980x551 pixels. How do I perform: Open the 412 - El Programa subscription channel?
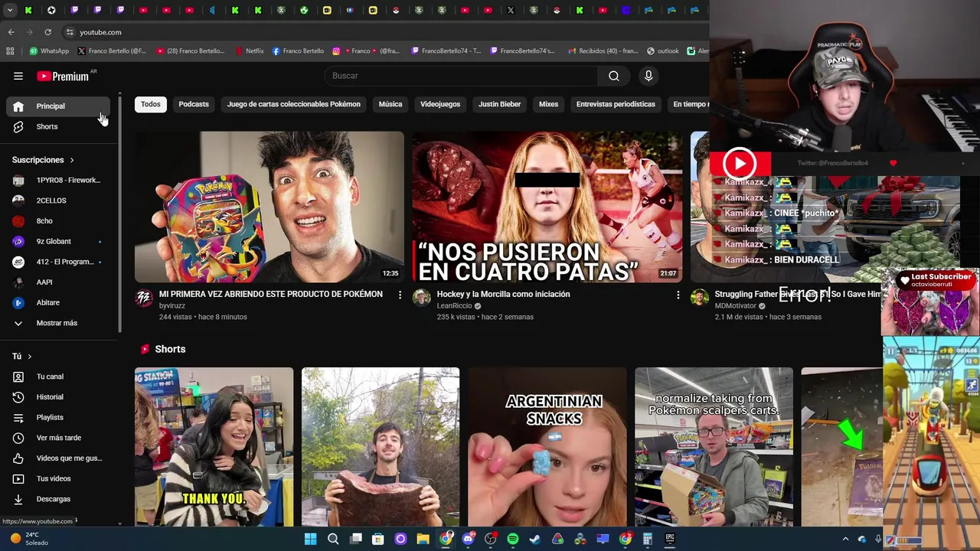[58, 262]
